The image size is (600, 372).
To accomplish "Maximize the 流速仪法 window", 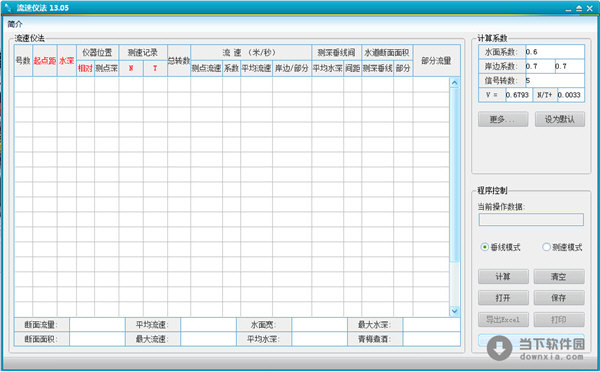I will pyautogui.click(x=579, y=8).
